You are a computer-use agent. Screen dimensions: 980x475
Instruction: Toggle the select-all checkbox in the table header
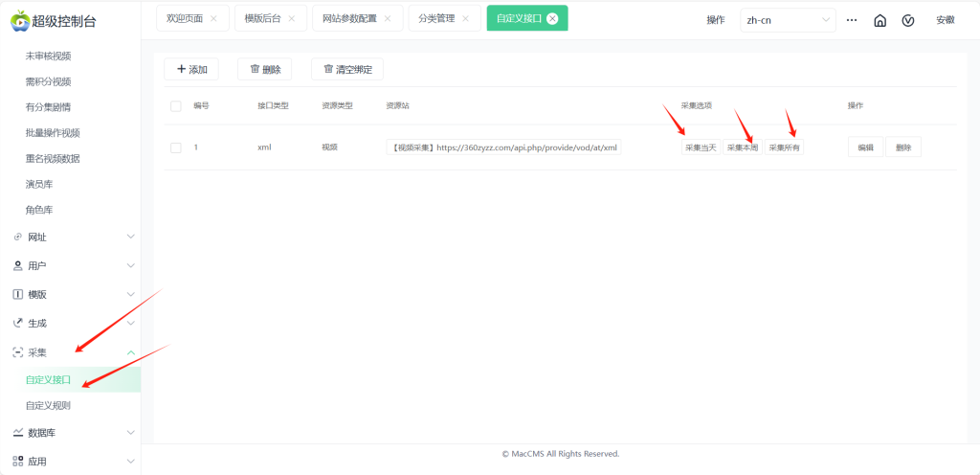coord(176,106)
